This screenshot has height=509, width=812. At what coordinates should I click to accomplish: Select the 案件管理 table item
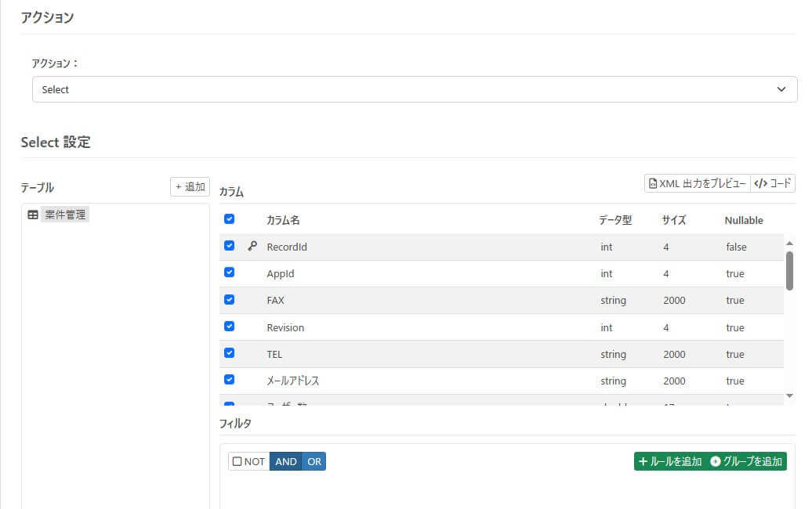(65, 215)
